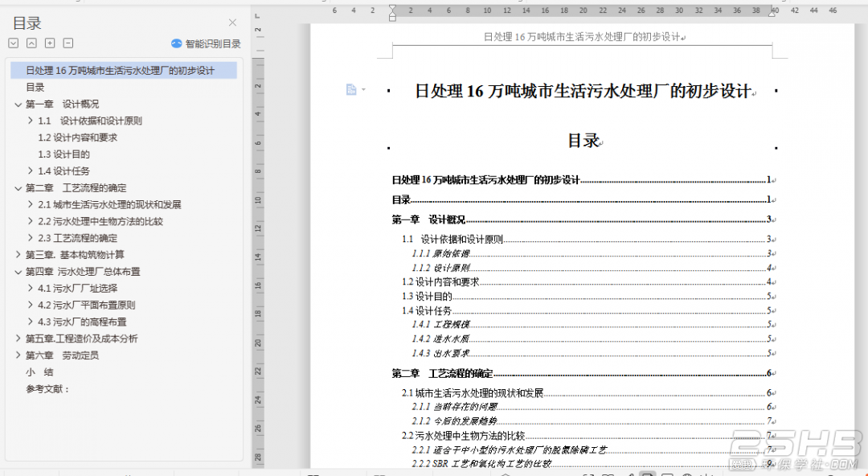Click the plus icon to promote heading level
This screenshot has height=476, width=868.
pos(50,43)
